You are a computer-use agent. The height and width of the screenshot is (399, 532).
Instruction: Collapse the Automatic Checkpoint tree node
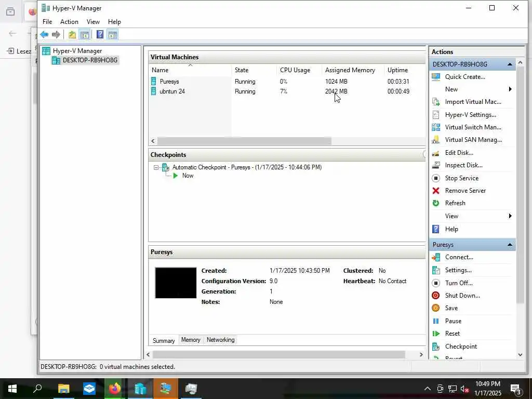click(156, 167)
